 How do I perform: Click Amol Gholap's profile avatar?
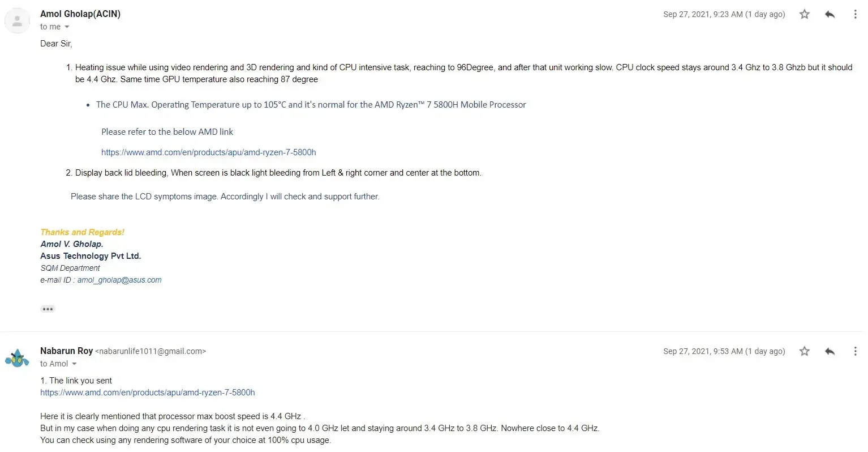click(x=17, y=21)
